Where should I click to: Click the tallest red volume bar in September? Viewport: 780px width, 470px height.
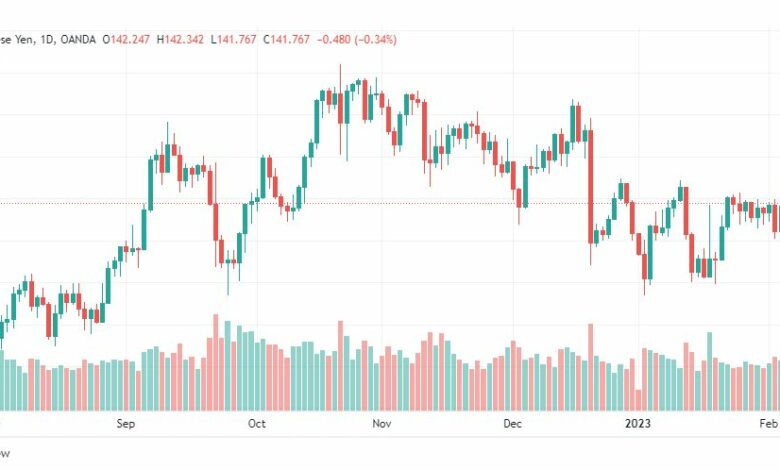point(216,362)
